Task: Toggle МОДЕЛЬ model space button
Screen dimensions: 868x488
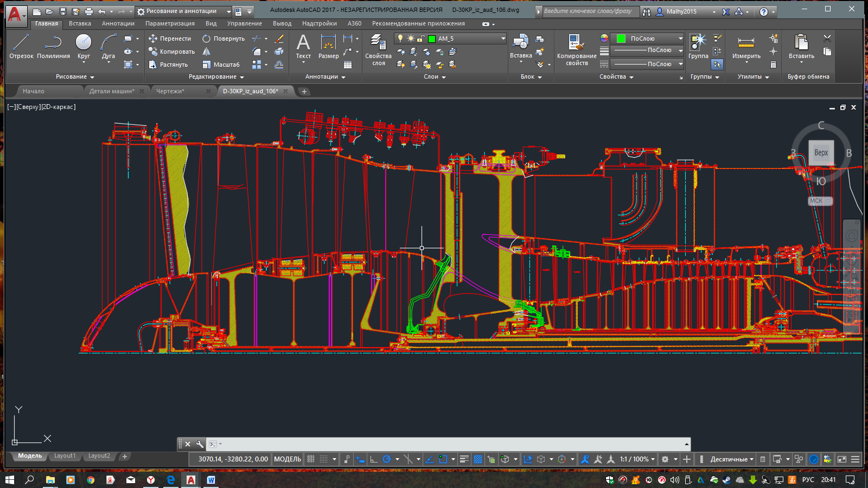Action: coord(287,459)
